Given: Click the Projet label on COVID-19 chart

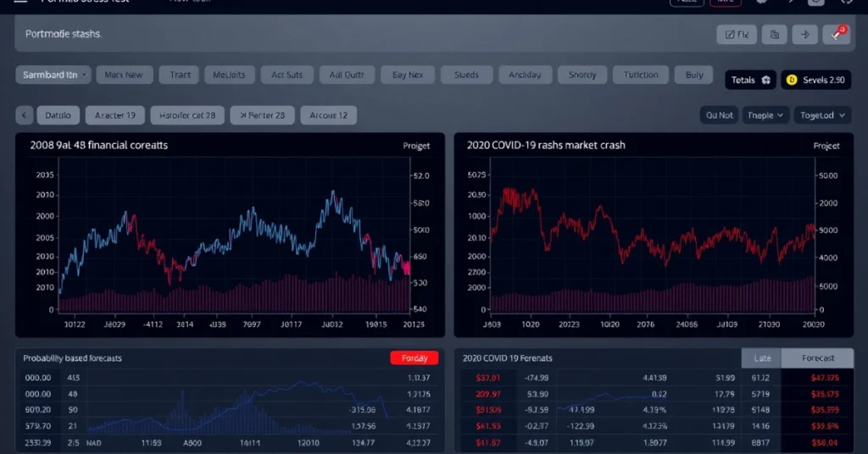Looking at the screenshot, I should pyautogui.click(x=826, y=146).
